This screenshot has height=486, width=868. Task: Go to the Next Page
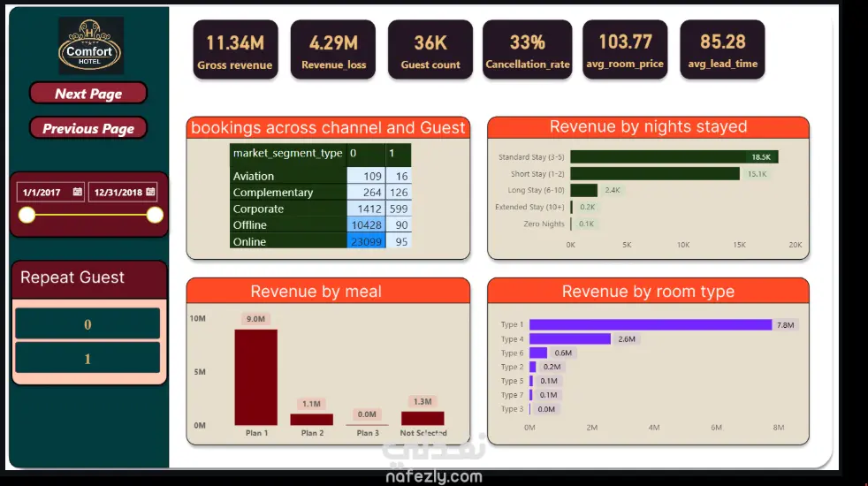pos(88,94)
